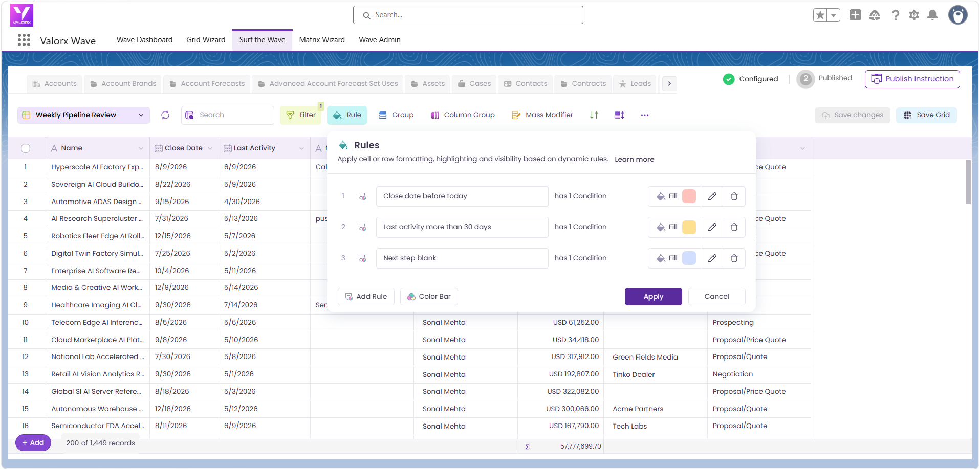Select the Account Forecasts object tab

tap(207, 84)
